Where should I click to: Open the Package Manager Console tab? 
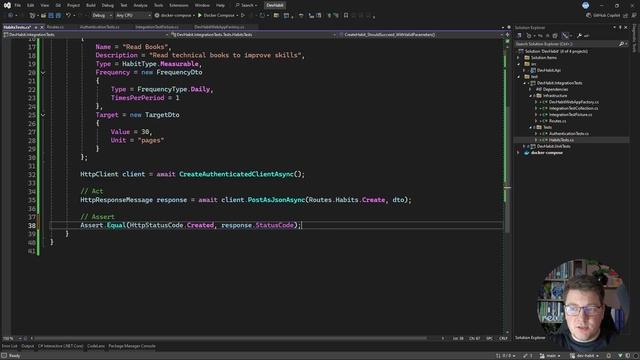tap(132, 346)
